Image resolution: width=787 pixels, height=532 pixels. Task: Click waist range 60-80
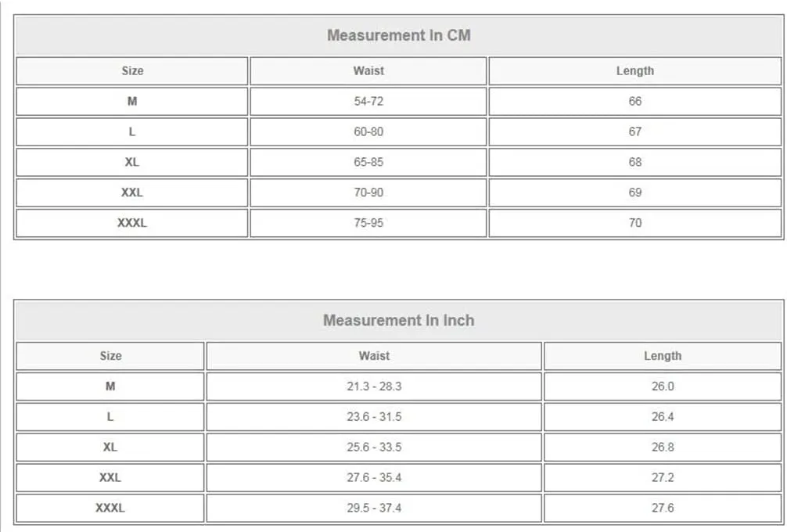pyautogui.click(x=368, y=131)
